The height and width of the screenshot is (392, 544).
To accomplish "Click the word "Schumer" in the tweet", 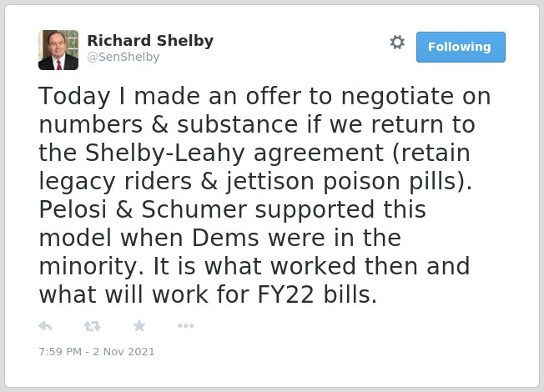I will [x=194, y=209].
